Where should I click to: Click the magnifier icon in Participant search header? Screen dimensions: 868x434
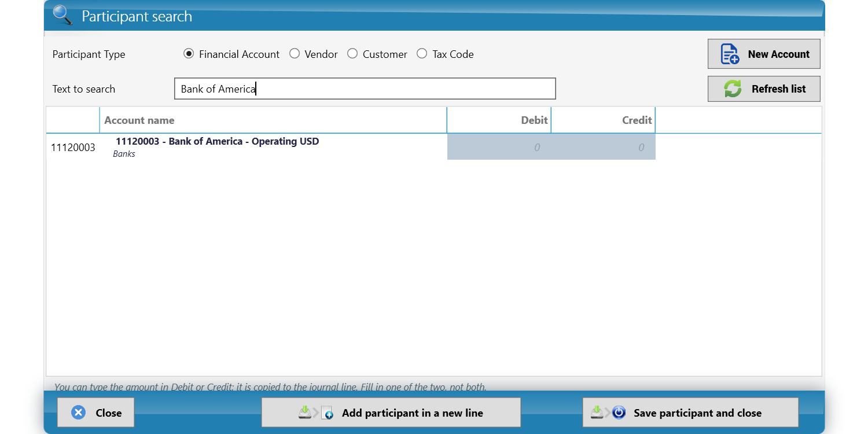coord(62,16)
